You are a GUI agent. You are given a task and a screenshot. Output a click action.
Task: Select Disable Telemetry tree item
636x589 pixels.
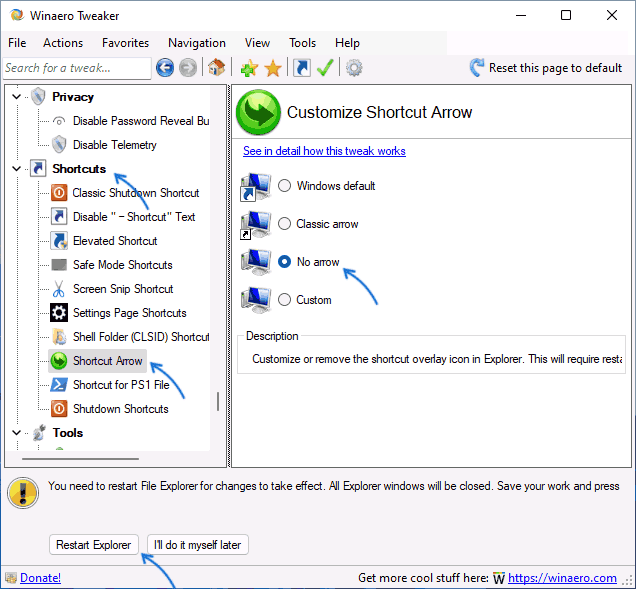pos(115,145)
